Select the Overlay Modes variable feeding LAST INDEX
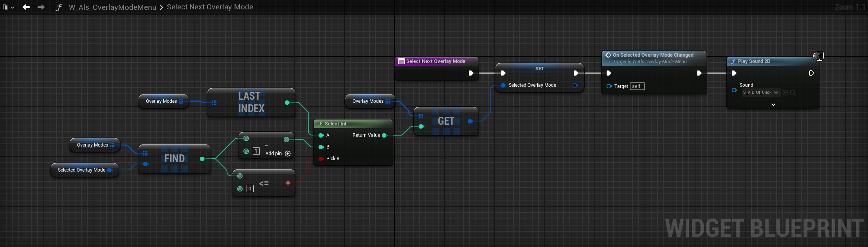This screenshot has height=247, width=868. pos(164,101)
